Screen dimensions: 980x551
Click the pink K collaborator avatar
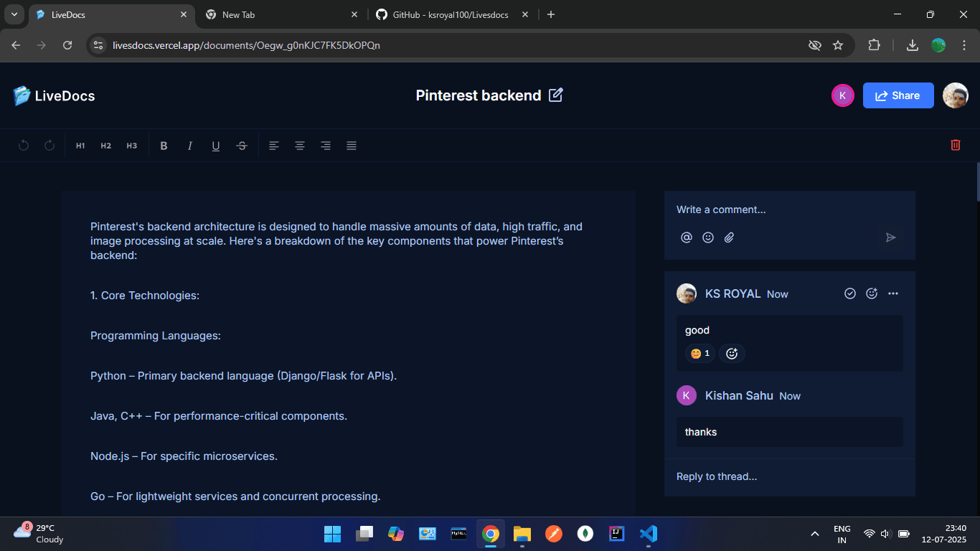843,95
